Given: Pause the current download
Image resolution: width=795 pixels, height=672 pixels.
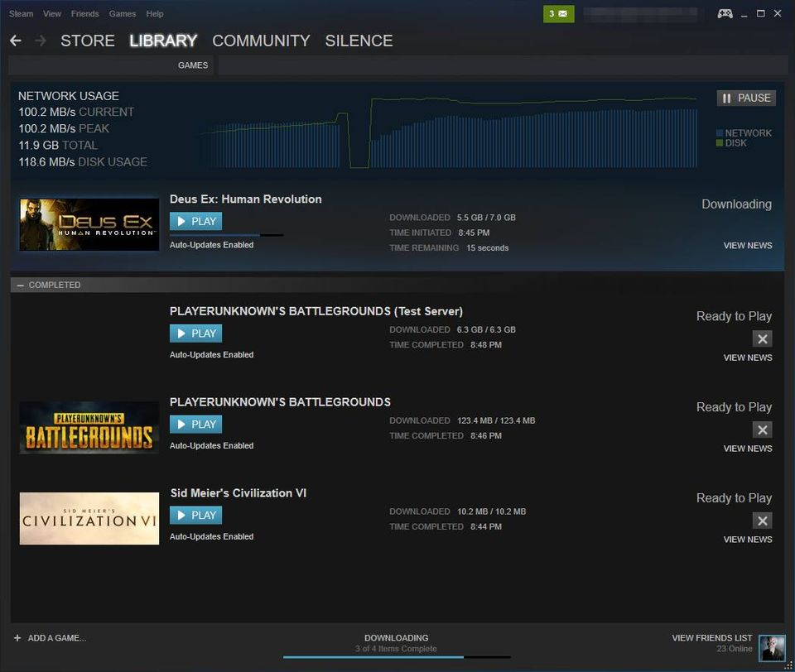Looking at the screenshot, I should (746, 98).
